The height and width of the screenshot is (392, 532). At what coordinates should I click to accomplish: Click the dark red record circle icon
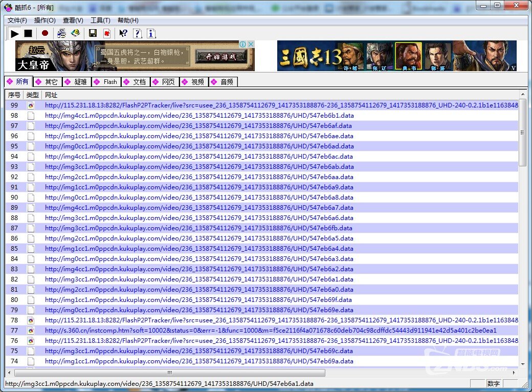point(45,33)
